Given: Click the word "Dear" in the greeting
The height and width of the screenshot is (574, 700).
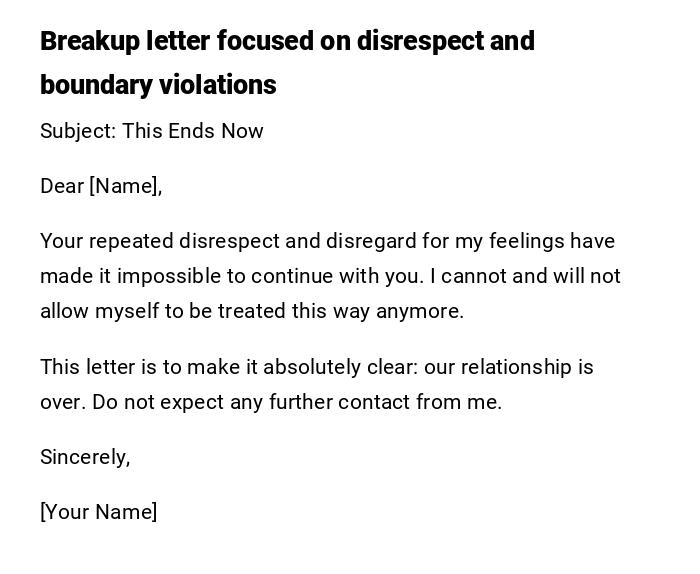Looking at the screenshot, I should (x=62, y=186).
